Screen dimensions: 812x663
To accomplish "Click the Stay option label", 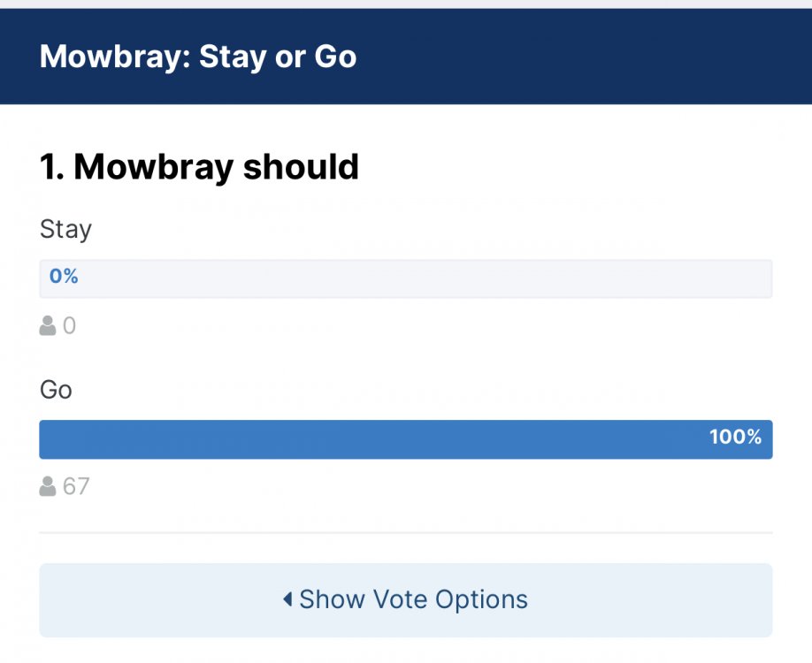I will pos(65,230).
